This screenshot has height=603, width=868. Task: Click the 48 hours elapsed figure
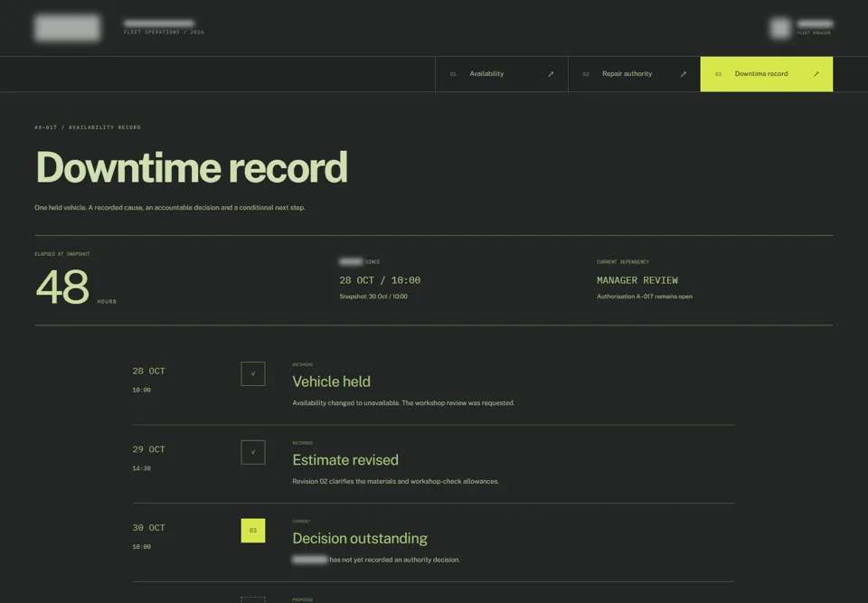click(62, 287)
